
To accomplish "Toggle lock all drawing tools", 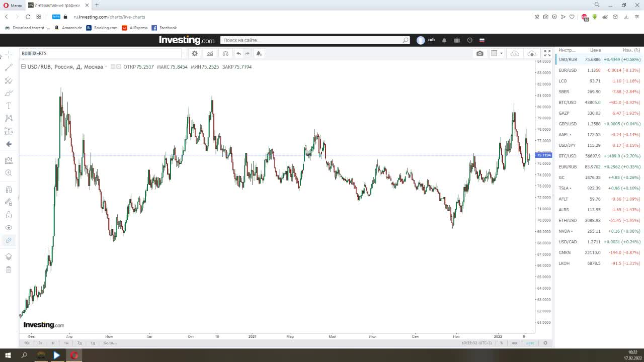I will 9,215.
